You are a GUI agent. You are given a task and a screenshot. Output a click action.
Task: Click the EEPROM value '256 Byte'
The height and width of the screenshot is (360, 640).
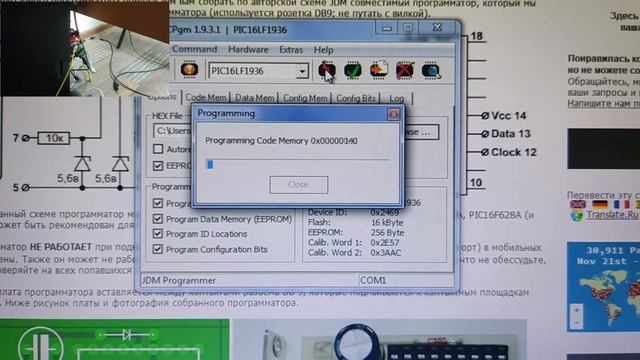387,233
